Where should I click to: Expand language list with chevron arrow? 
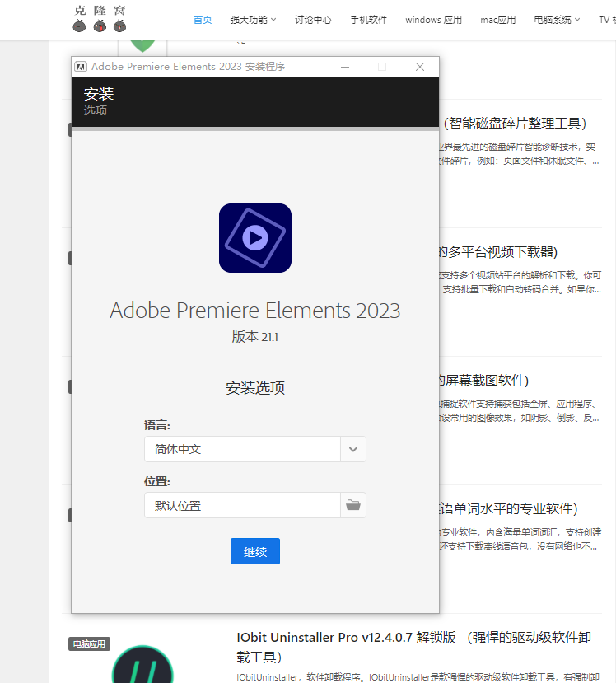pyautogui.click(x=353, y=449)
